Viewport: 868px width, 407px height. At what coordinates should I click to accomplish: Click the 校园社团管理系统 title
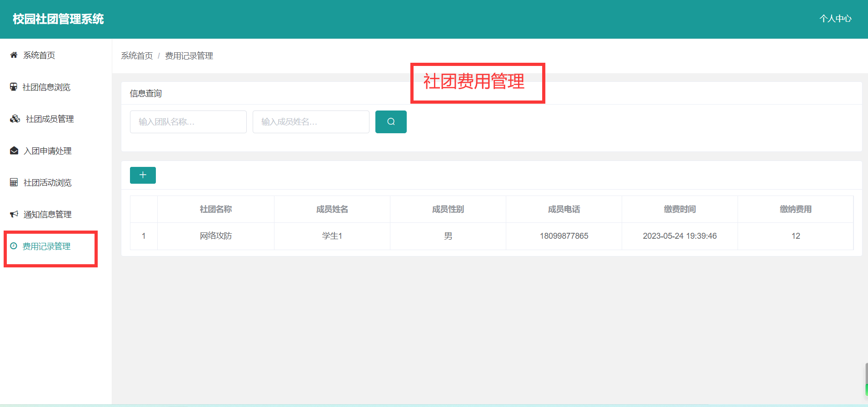[x=58, y=19]
